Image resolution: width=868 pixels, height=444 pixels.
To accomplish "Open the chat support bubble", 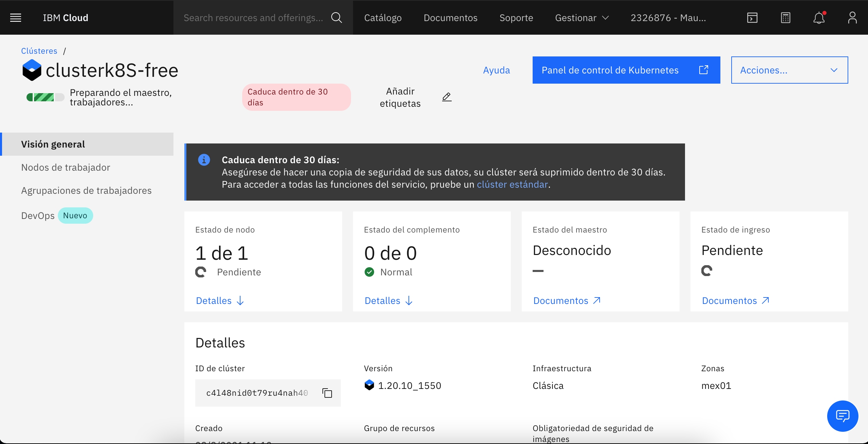I will (x=842, y=416).
